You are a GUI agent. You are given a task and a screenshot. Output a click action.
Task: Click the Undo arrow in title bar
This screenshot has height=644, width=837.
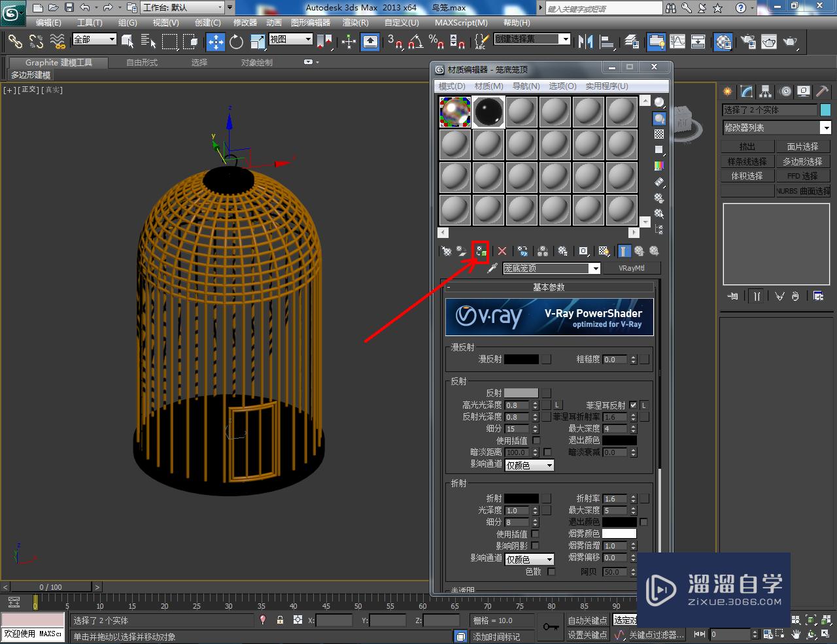[x=85, y=8]
